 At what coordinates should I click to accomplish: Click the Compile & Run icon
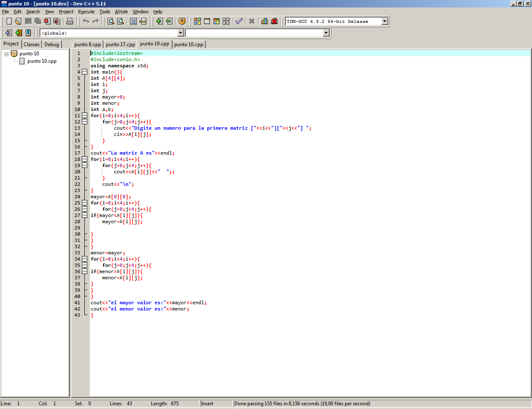(x=217, y=21)
